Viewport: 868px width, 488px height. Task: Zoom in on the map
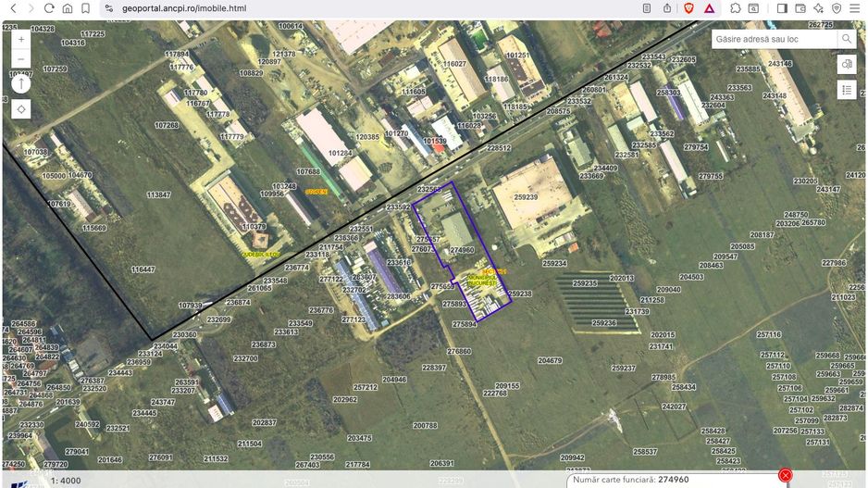(21, 40)
